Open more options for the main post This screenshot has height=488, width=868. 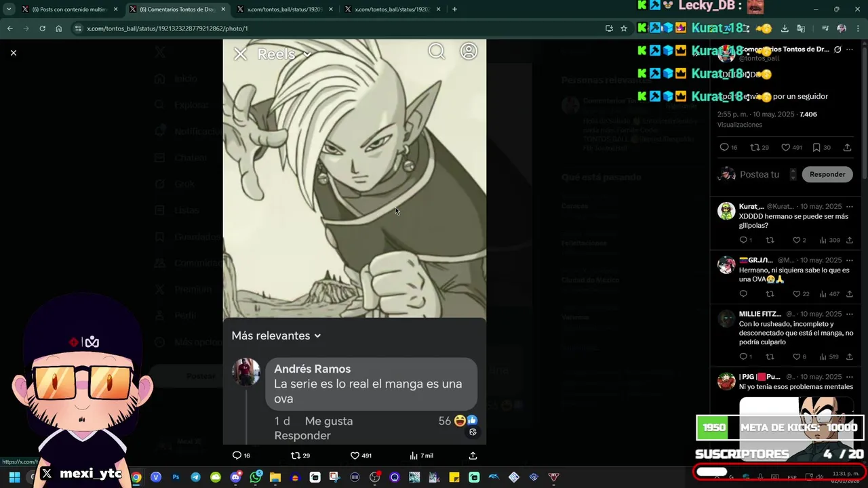849,49
